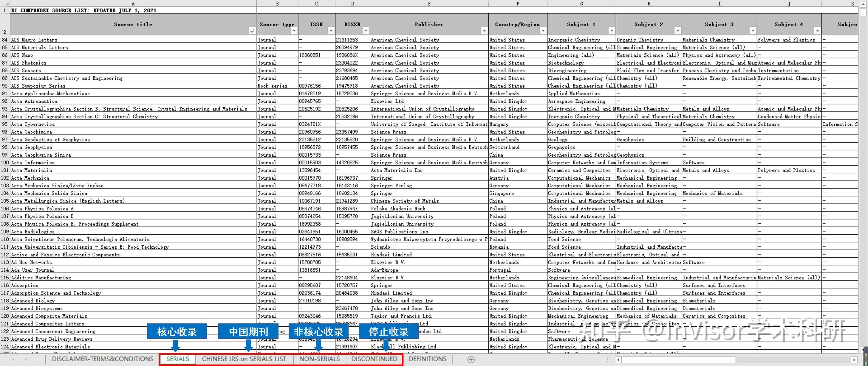
Task: Open CHINESE JRS on SERIALS LIST tab
Action: [244, 359]
